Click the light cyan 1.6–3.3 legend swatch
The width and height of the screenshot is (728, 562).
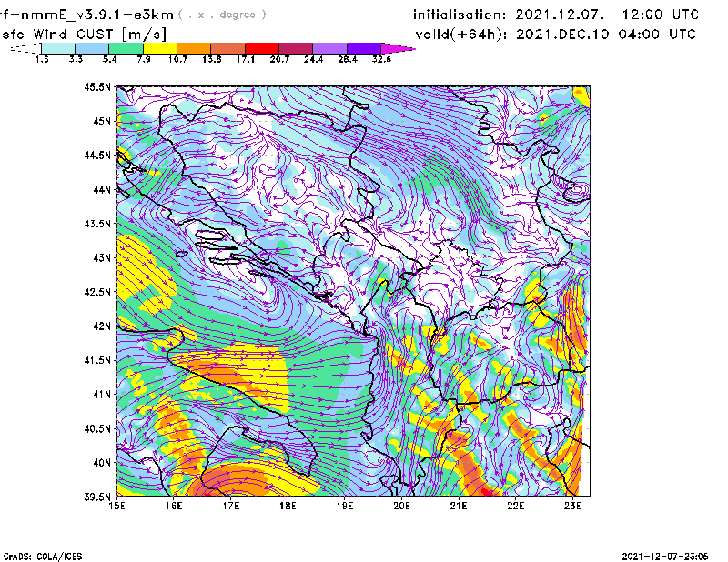[58, 48]
